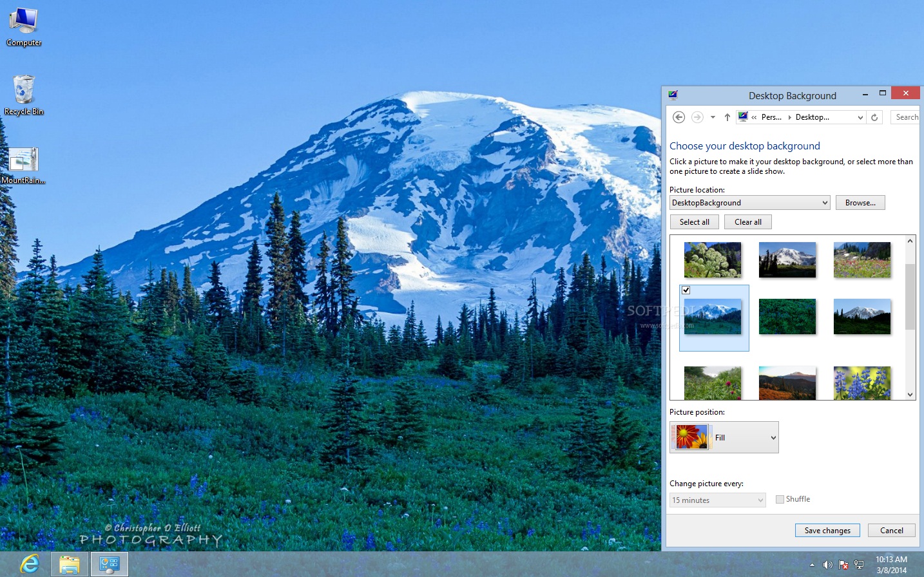Click the Browse... button
924x577 pixels.
point(860,203)
